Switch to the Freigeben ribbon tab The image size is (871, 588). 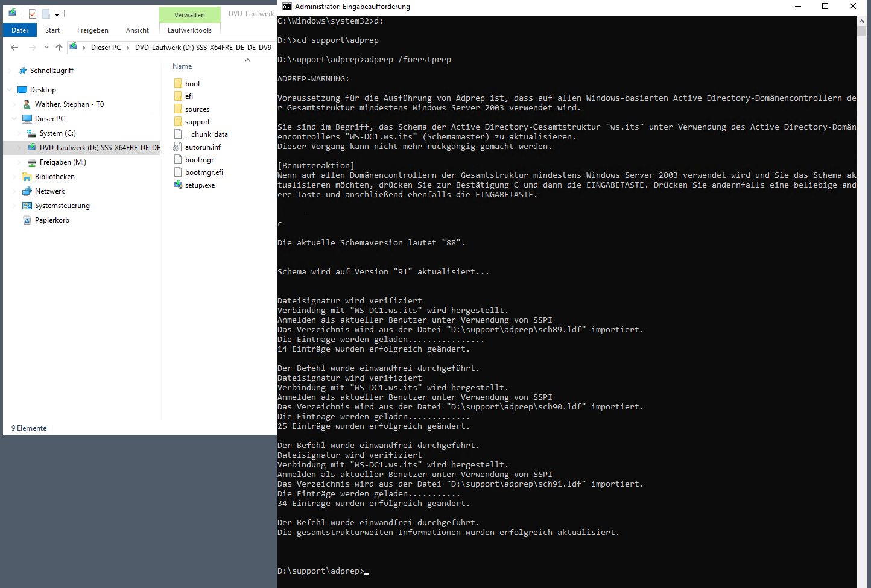[93, 30]
